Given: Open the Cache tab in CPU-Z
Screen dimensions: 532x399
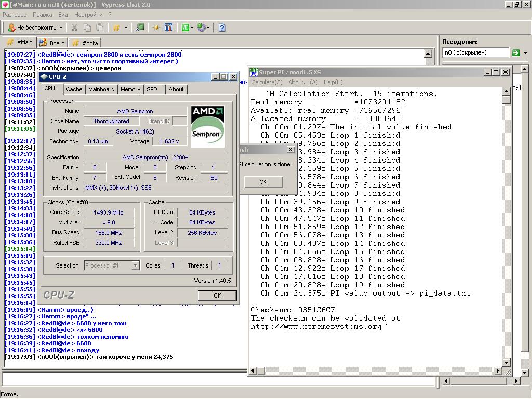Looking at the screenshot, I should click(74, 89).
